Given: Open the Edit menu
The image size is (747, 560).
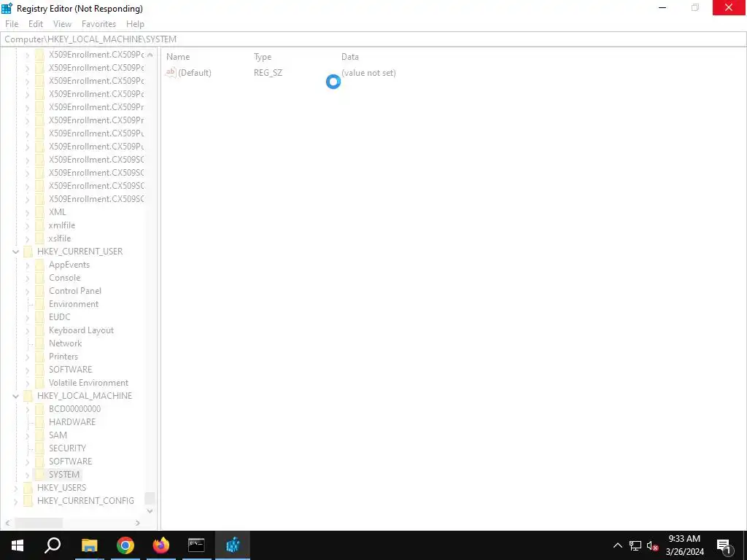Looking at the screenshot, I should (x=36, y=24).
